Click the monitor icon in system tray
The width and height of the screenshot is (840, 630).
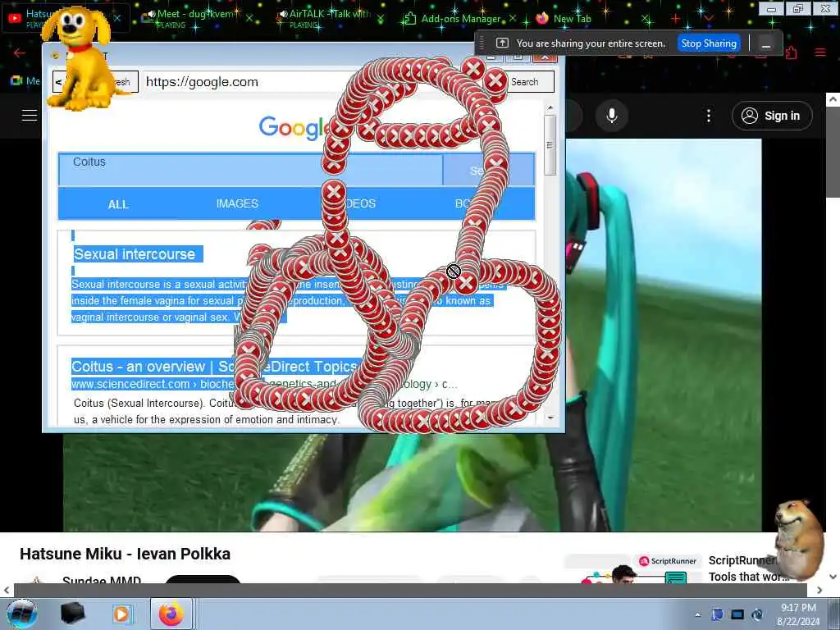tap(737, 614)
